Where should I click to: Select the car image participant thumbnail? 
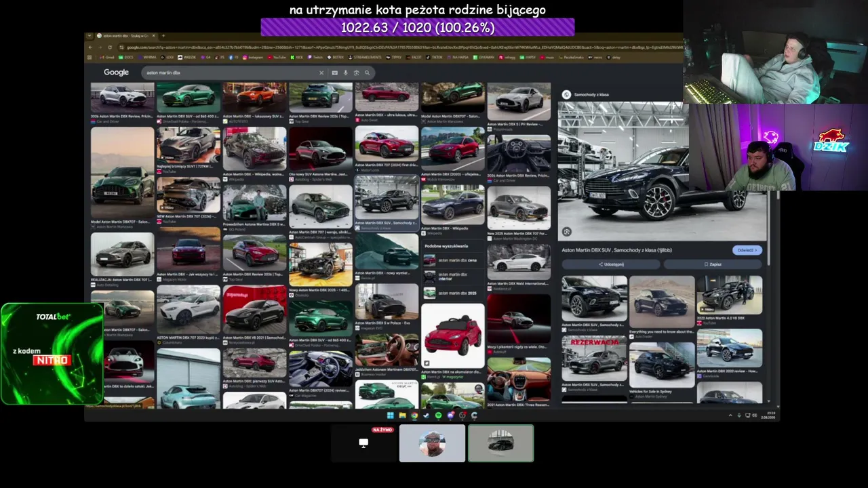point(501,443)
